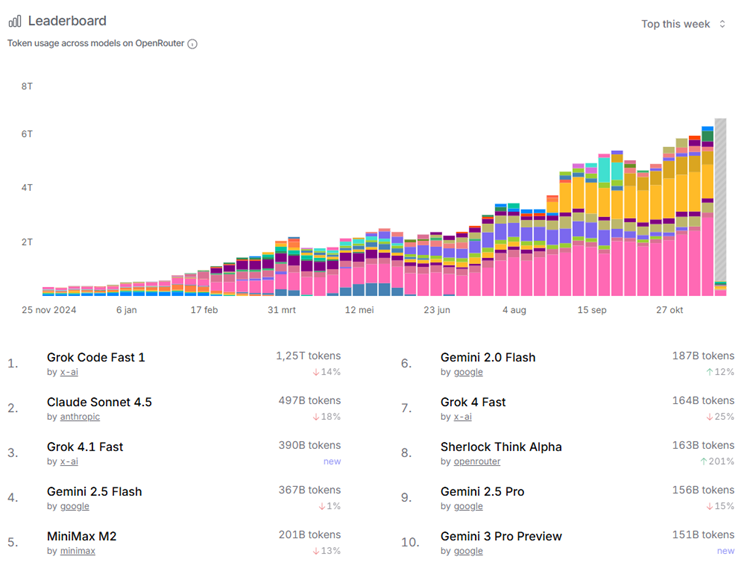Click the bar chart Leaderboard icon
This screenshot has width=753, height=574.
[x=15, y=21]
